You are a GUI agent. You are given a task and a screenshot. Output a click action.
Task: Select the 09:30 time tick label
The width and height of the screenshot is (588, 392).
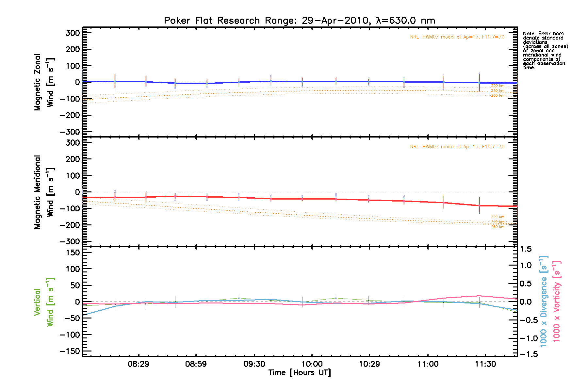point(254,364)
